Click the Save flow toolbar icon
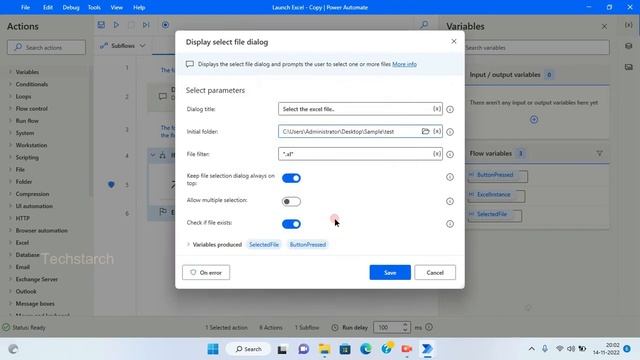Screen dimensions: 640x360 coord(101,25)
